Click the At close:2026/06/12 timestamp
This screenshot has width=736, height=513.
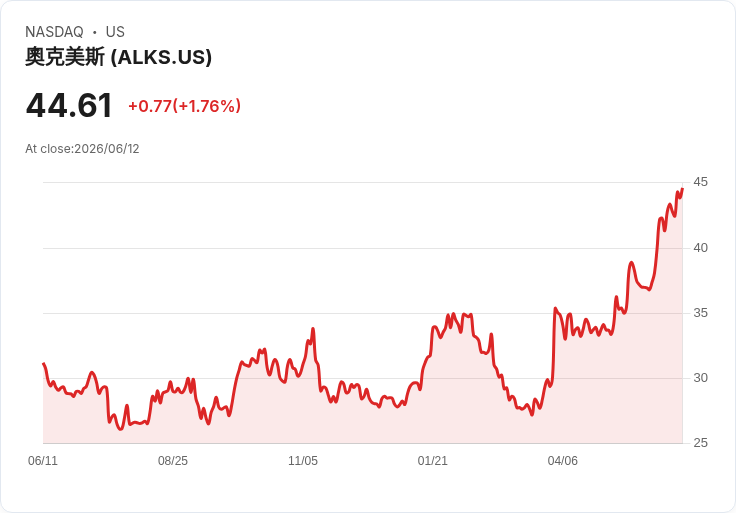coord(82,149)
